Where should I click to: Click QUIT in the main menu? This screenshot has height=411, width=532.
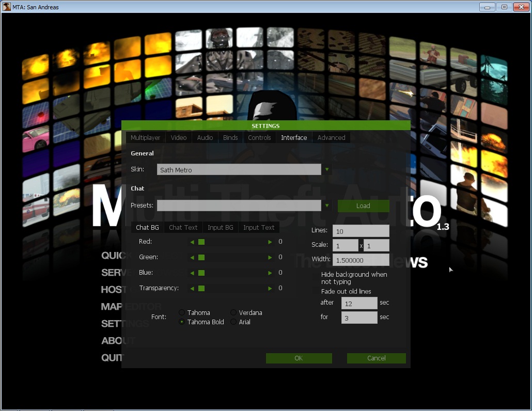[113, 358]
